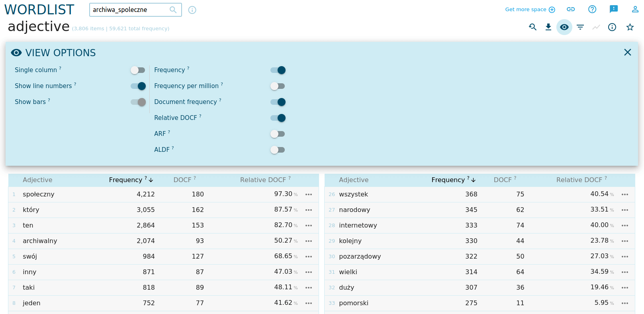Open the filter results icon
The image size is (644, 314).
click(580, 27)
